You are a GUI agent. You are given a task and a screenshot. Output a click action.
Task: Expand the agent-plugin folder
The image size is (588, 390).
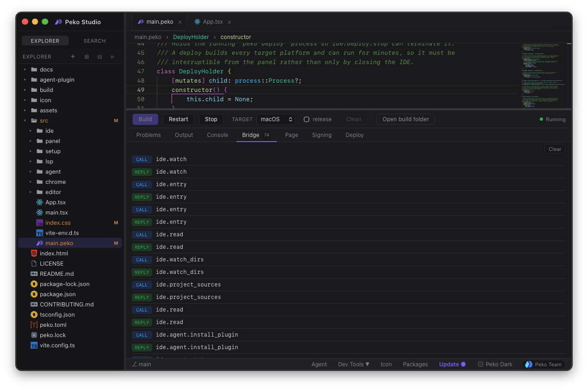coord(25,80)
